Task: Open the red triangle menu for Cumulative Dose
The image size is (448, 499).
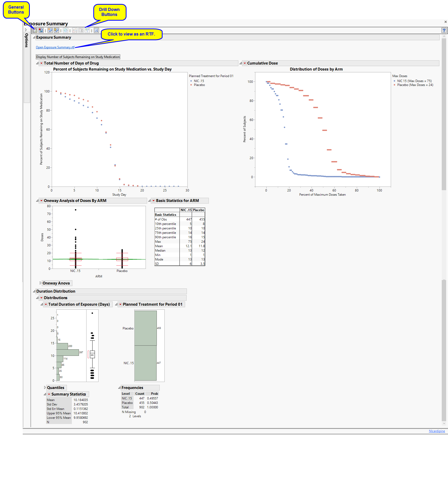Action: point(245,63)
